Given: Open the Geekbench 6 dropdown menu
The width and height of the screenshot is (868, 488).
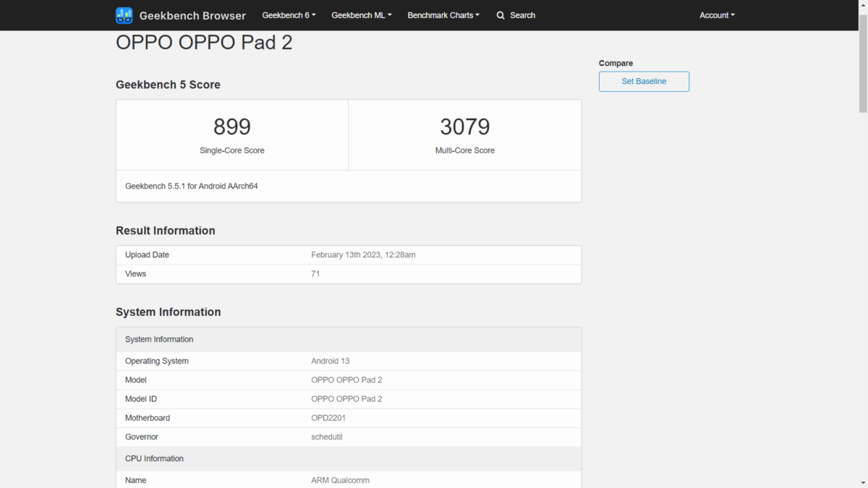Looking at the screenshot, I should pyautogui.click(x=289, y=15).
